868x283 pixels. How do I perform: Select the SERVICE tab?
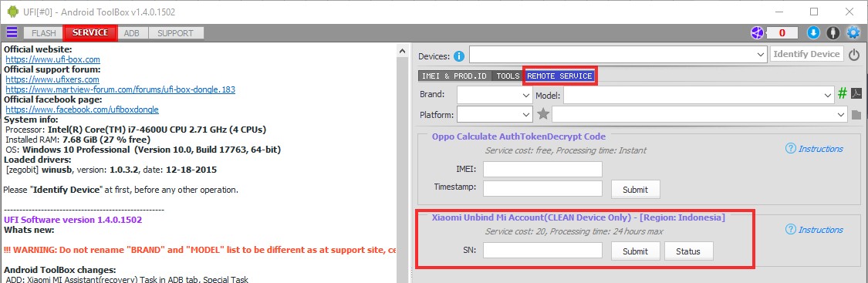[90, 32]
